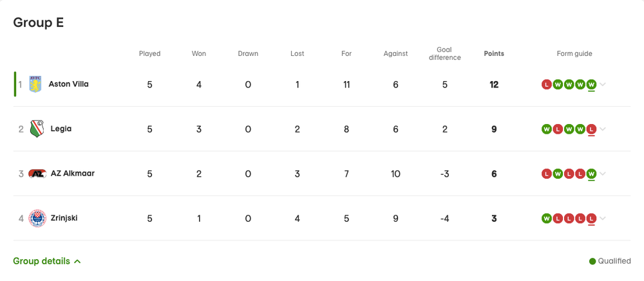Open the Zrinjski team link
This screenshot has width=644, height=281.
point(64,219)
